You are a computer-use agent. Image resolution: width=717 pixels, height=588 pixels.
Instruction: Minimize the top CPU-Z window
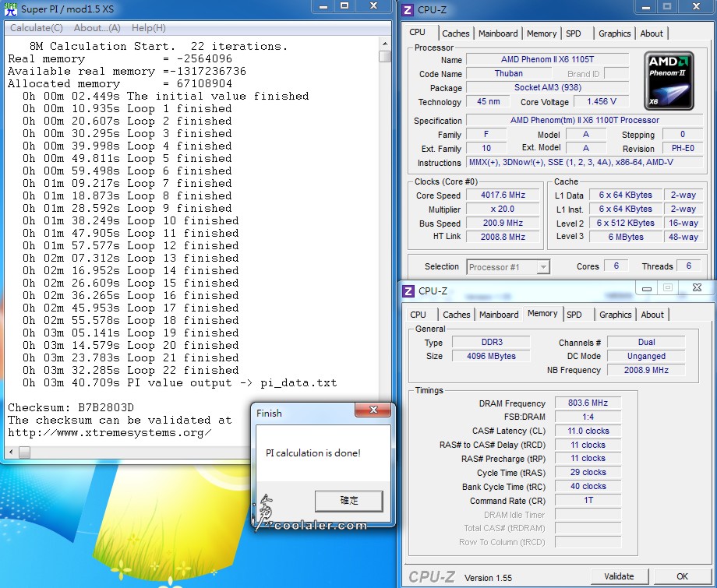645,7
